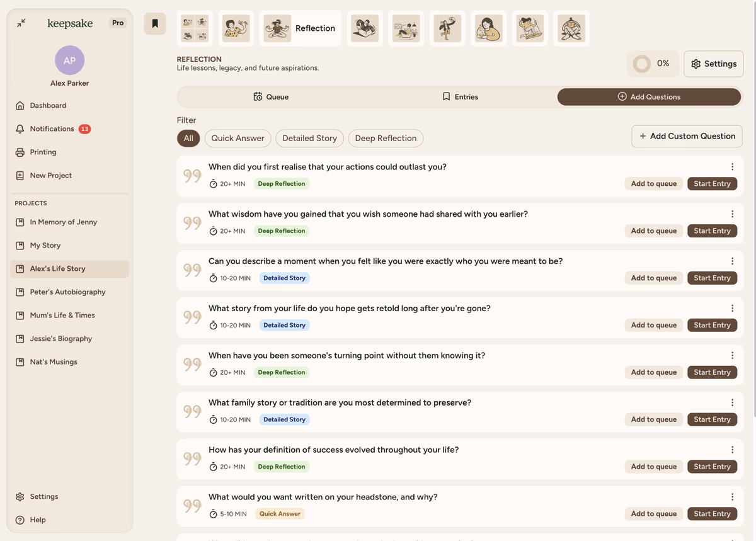Open Help at the sidebar bottom
756x541 pixels.
click(x=37, y=520)
